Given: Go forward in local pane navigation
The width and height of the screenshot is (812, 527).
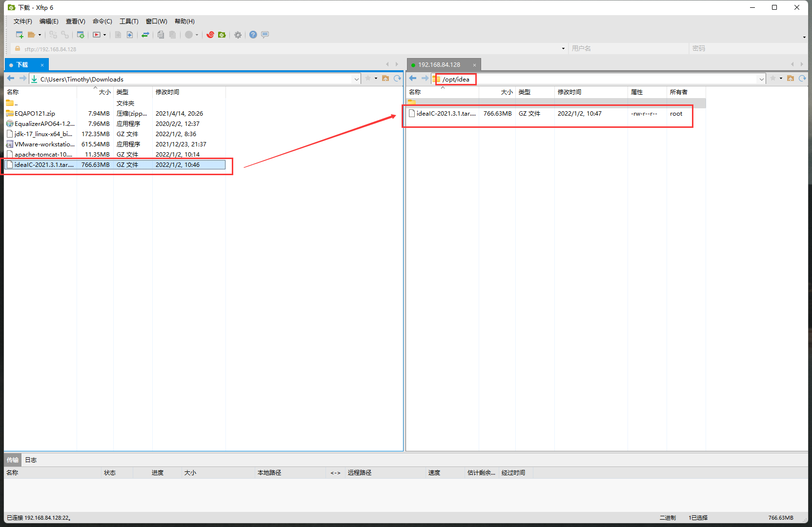Looking at the screenshot, I should [23, 79].
